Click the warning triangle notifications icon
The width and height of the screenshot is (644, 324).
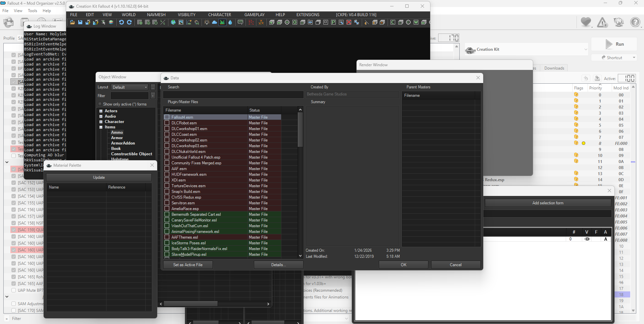pos(602,22)
